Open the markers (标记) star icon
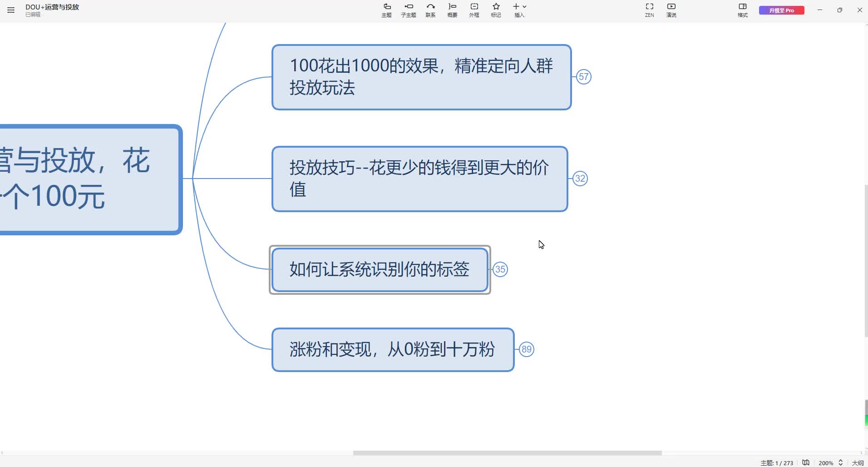Screen dimensions: 868x467 pyautogui.click(x=496, y=10)
